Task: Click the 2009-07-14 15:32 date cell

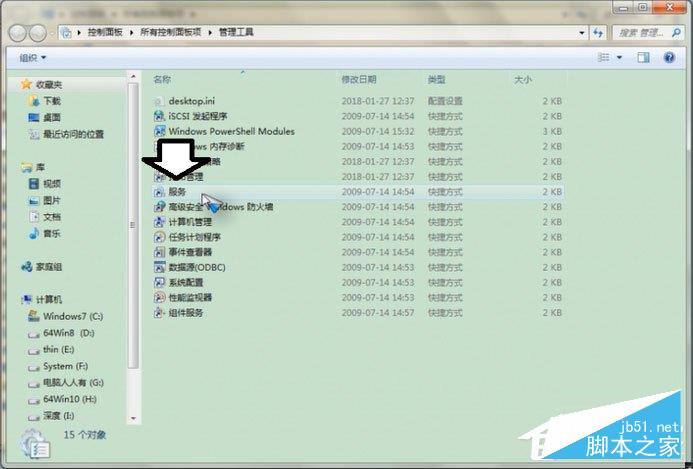Action: point(378,131)
